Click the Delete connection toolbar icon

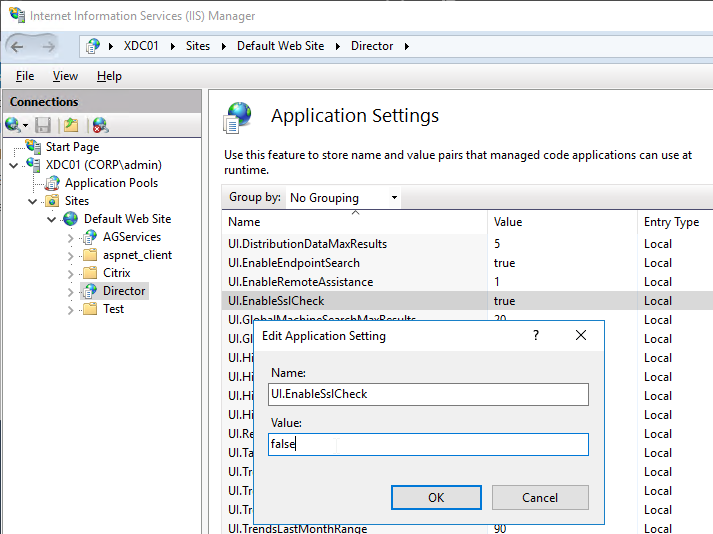tap(100, 125)
